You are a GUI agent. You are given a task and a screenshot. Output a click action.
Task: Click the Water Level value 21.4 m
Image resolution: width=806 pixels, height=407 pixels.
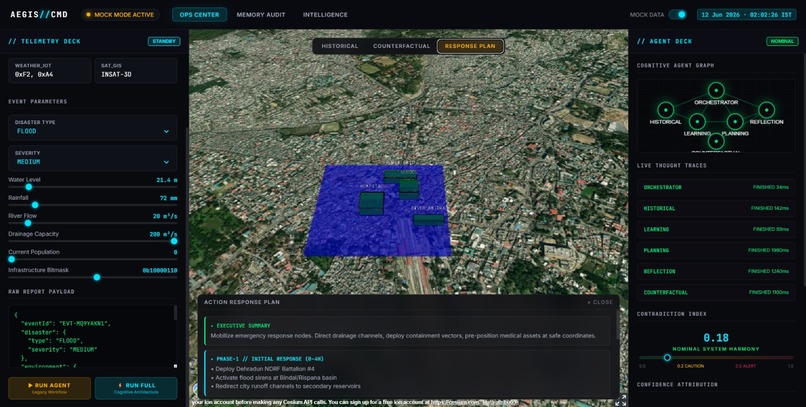(x=167, y=180)
